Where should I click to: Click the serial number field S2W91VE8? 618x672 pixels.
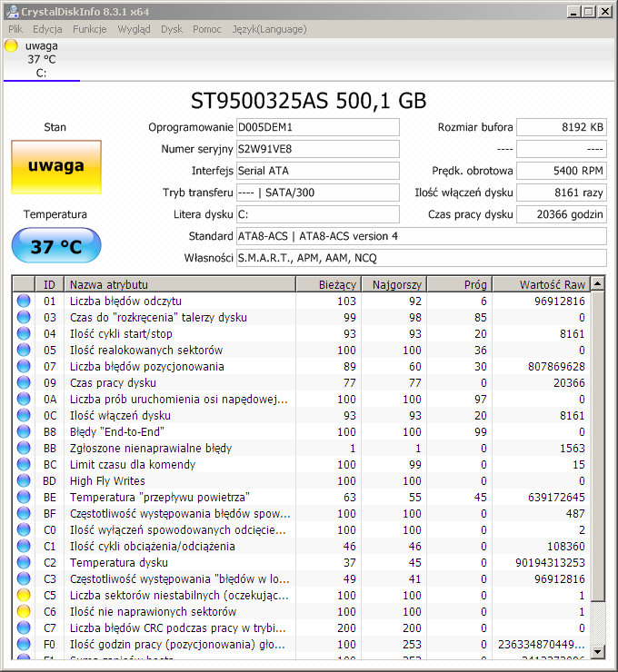coord(318,149)
